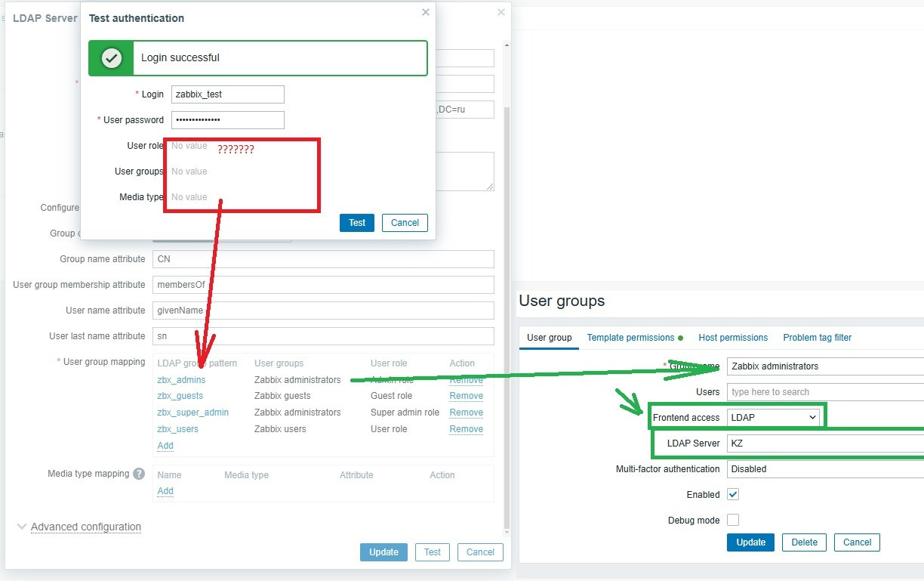The image size is (924, 581).
Task: Open the zbx_super_admin mapping
Action: 192,413
